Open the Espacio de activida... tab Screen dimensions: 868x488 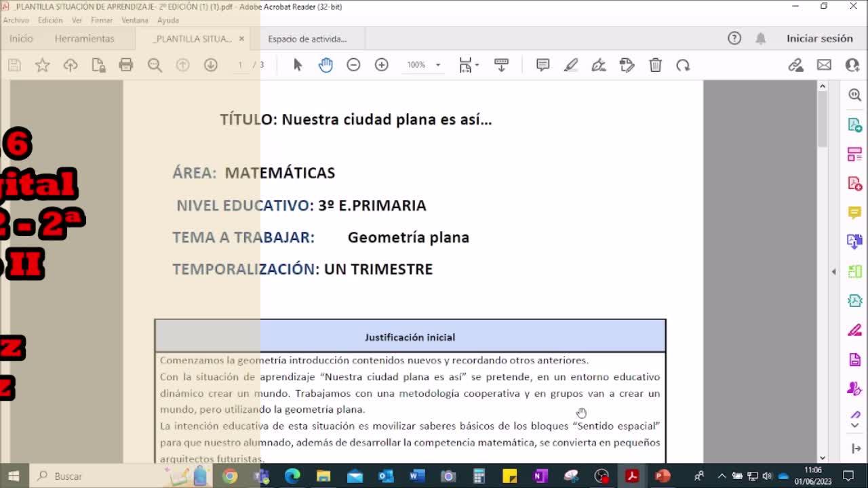pyautogui.click(x=307, y=39)
